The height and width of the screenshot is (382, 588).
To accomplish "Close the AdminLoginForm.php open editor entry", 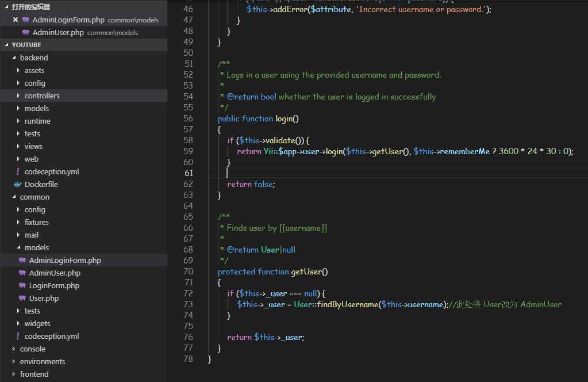I will [16, 20].
